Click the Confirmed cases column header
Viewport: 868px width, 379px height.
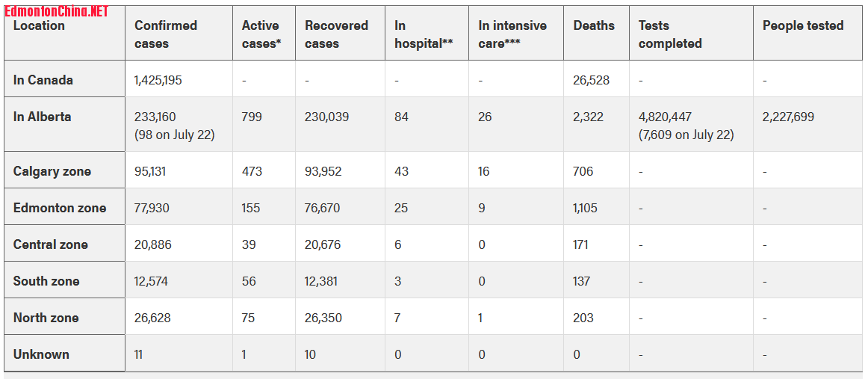pos(166,34)
